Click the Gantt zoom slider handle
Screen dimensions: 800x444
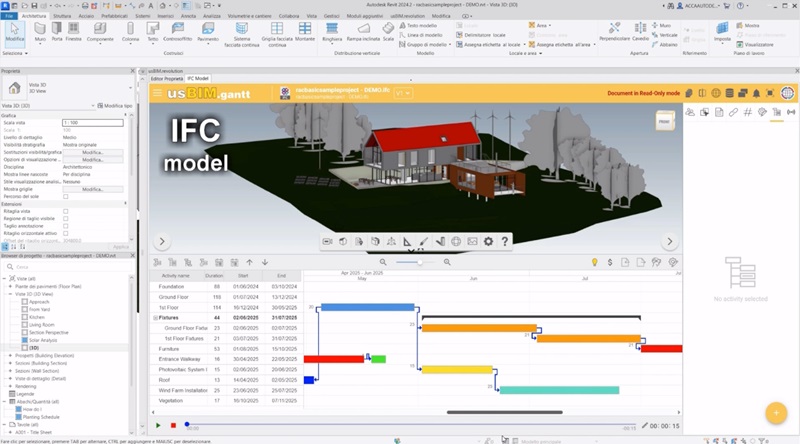pyautogui.click(x=419, y=262)
